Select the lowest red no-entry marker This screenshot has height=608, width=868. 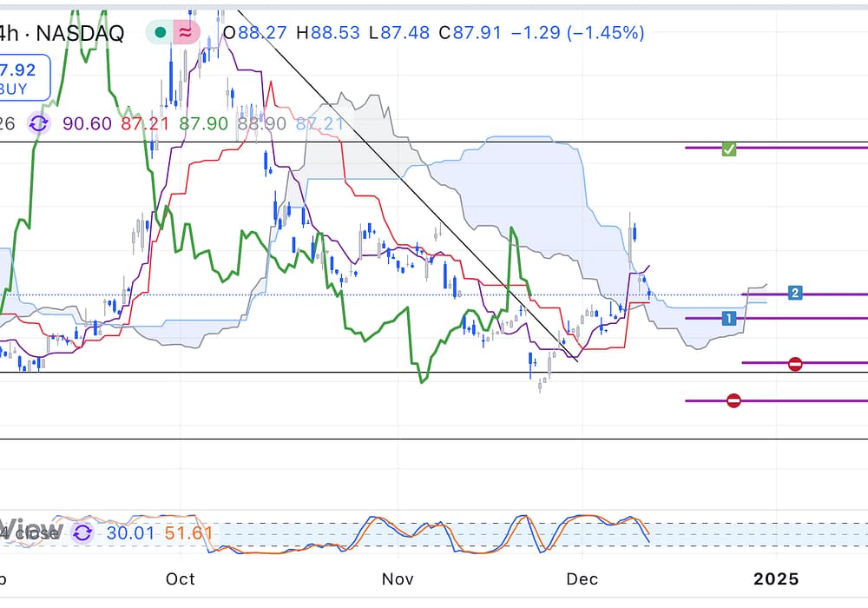pos(733,400)
